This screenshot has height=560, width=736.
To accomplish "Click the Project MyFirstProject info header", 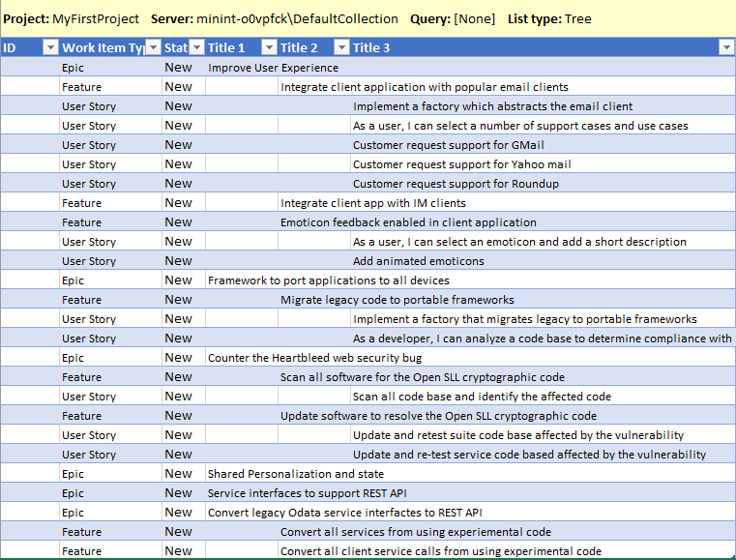I will coord(71,18).
